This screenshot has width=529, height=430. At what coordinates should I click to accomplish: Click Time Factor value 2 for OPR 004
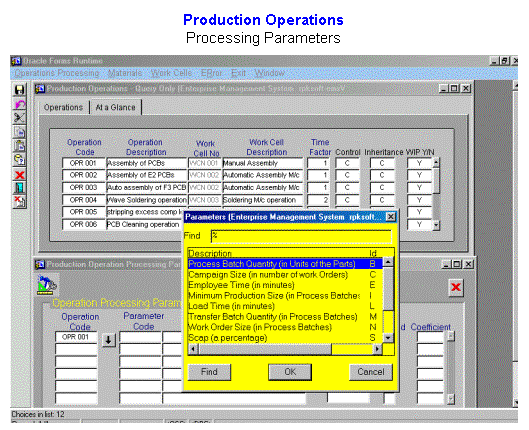tap(318, 200)
